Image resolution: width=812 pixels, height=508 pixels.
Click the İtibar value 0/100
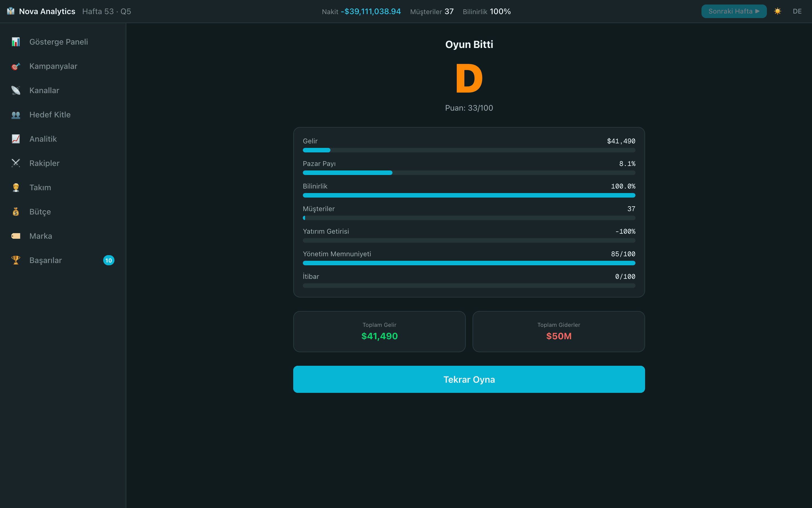(x=625, y=277)
